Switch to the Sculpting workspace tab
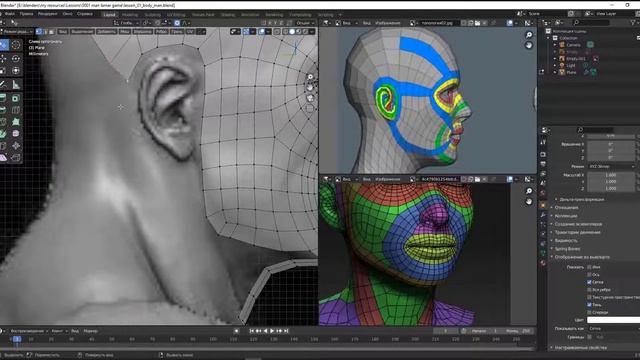 [153, 14]
